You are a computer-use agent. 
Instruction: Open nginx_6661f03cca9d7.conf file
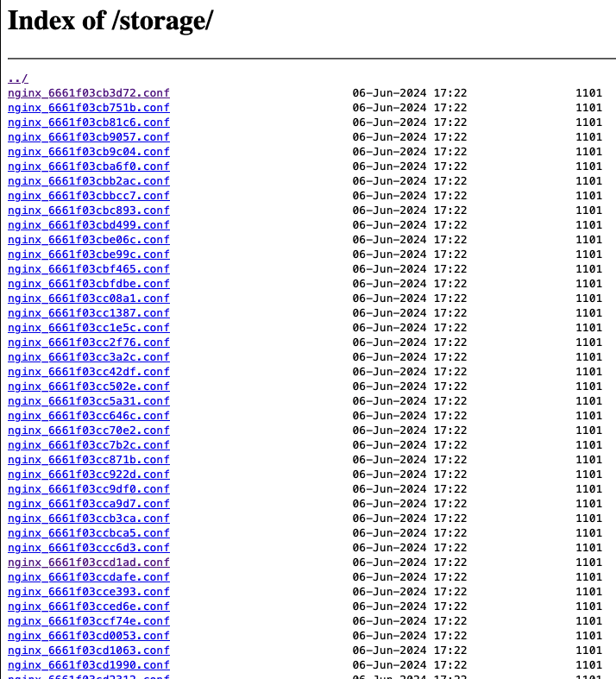point(89,504)
